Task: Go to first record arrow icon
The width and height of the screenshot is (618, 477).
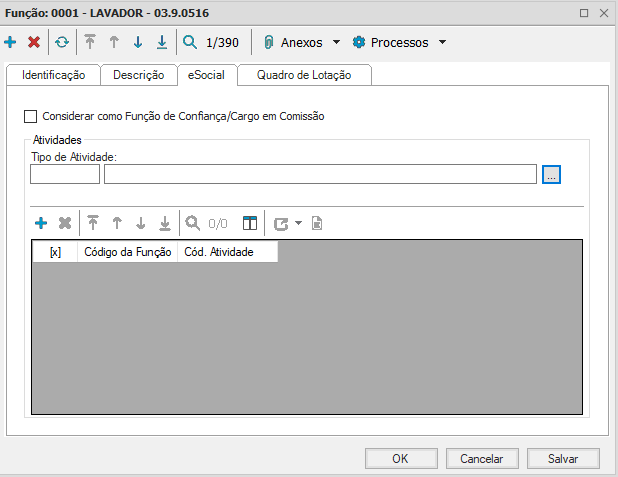Action: (90, 43)
